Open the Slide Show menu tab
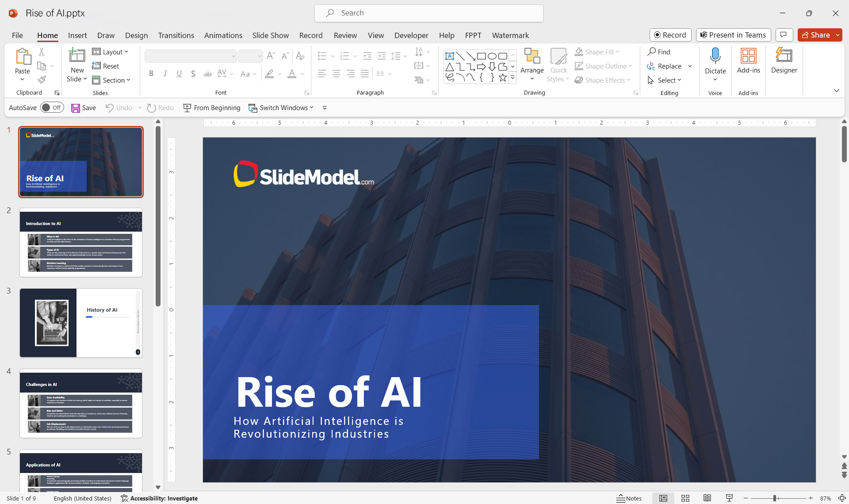 [x=270, y=35]
